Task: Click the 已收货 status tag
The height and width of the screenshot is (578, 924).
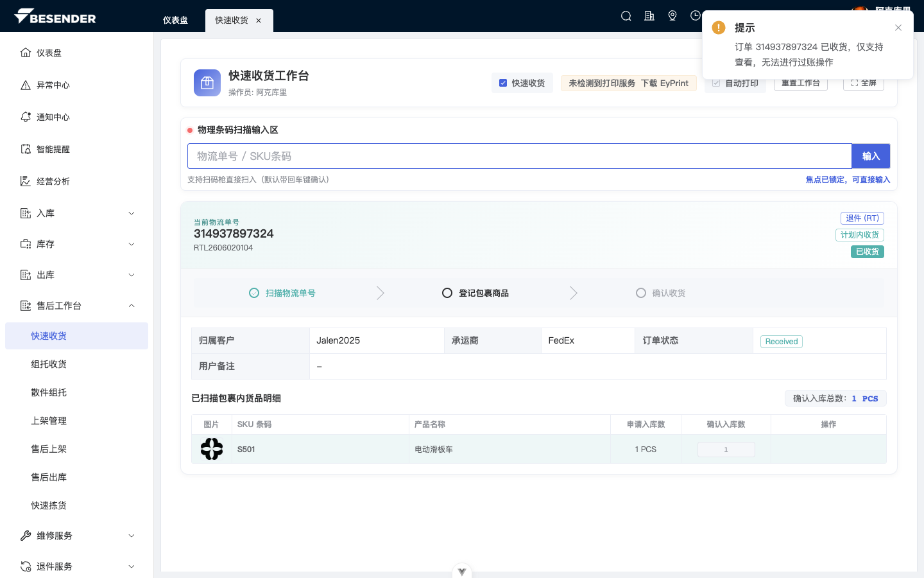Action: 868,252
